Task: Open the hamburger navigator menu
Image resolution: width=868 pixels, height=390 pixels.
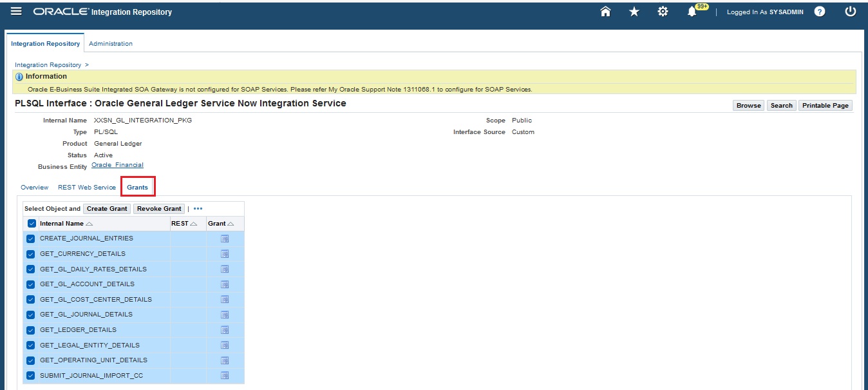Action: coord(16,12)
